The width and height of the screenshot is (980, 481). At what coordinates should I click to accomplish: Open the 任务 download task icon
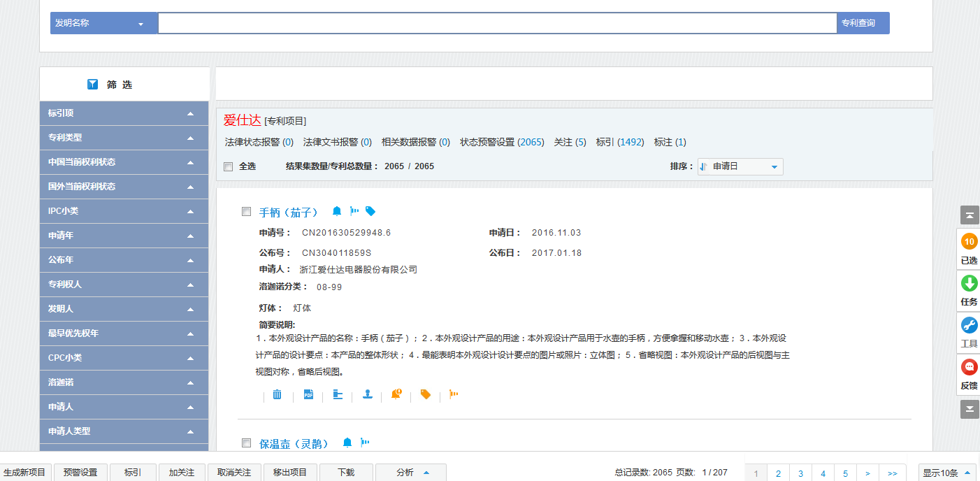969,284
